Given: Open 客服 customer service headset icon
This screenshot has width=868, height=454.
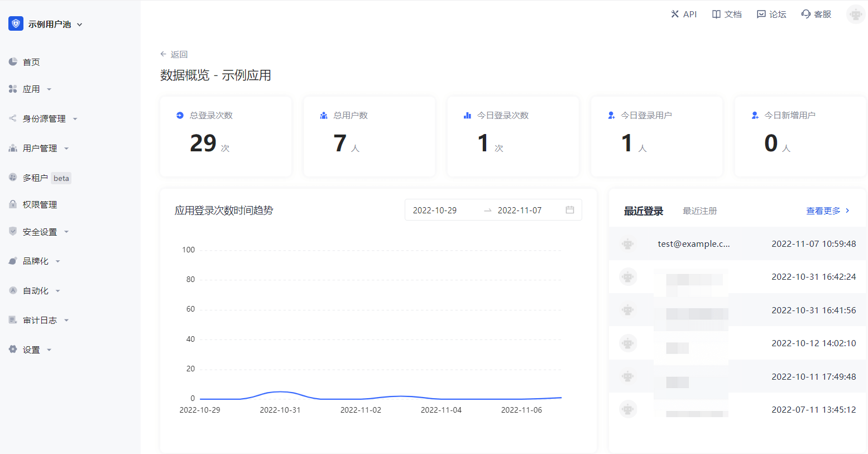Looking at the screenshot, I should [805, 15].
